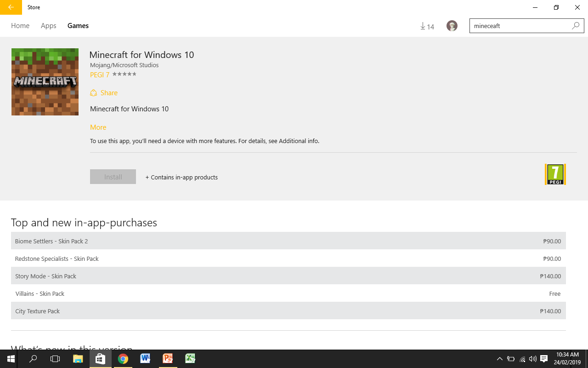Open File Explorer from taskbar

tap(78, 359)
